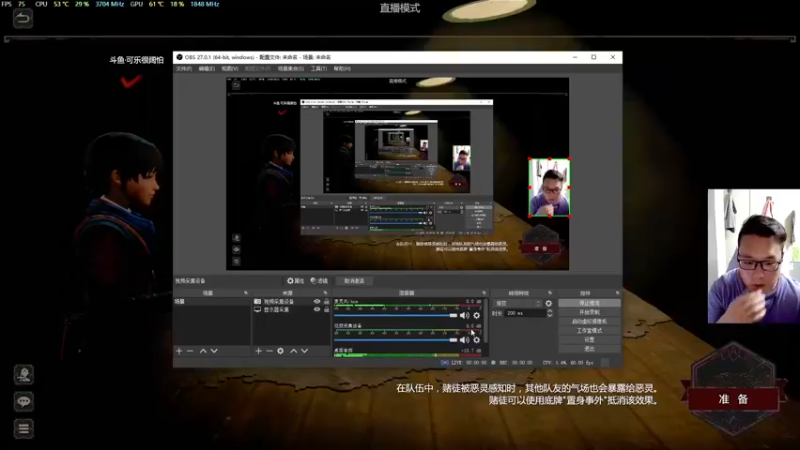800x450 pixels.
Task: Click 停止推流 stop streaming button
Action: coord(589,303)
